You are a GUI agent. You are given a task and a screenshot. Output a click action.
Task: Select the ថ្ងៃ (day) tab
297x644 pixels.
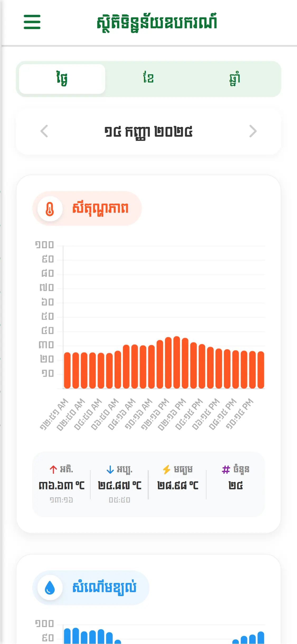62,79
